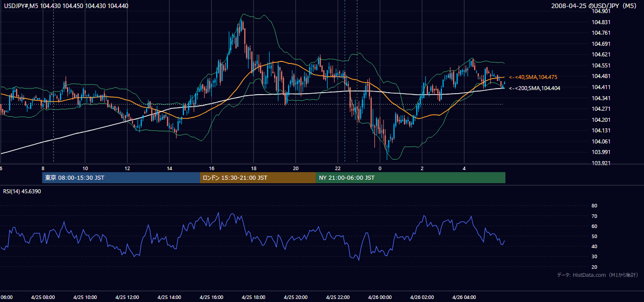Image resolution: width=644 pixels, height=302 pixels.
Task: Click hour marker 14 below price chart
Action: 169,169
